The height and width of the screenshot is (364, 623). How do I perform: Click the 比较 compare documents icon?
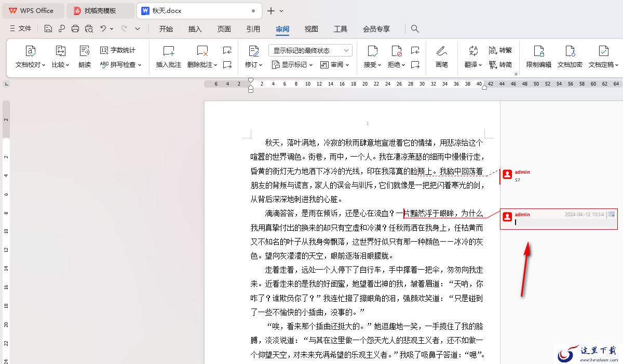tap(60, 51)
